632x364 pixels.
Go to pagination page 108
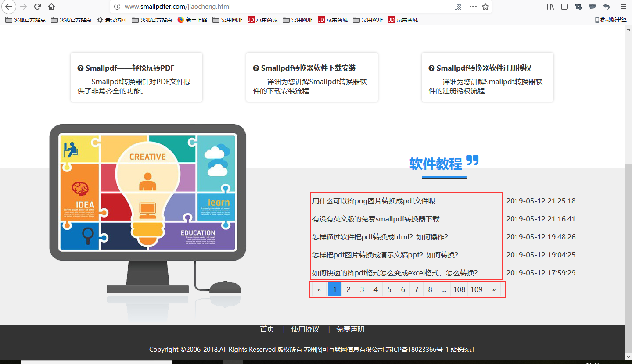point(460,289)
